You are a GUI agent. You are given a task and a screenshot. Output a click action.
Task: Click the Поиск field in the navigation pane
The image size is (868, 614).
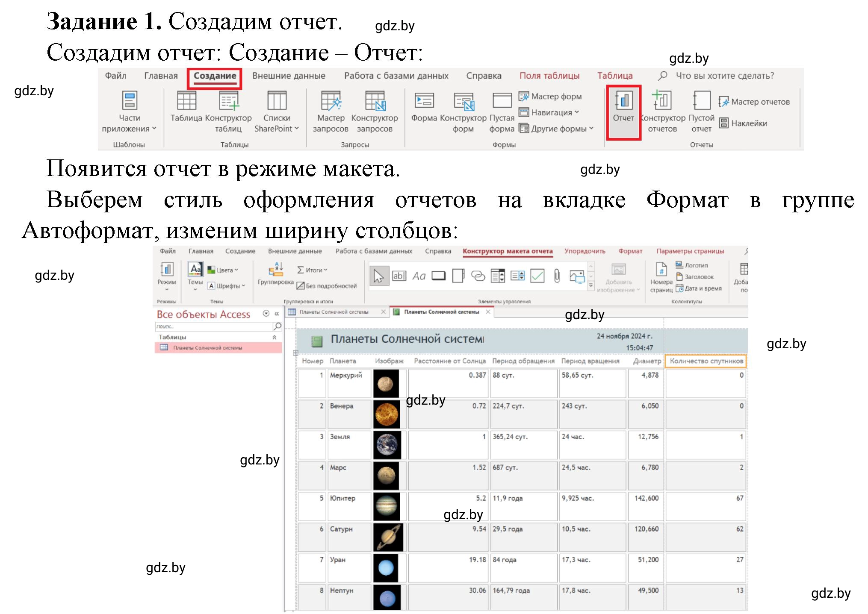coord(214,326)
